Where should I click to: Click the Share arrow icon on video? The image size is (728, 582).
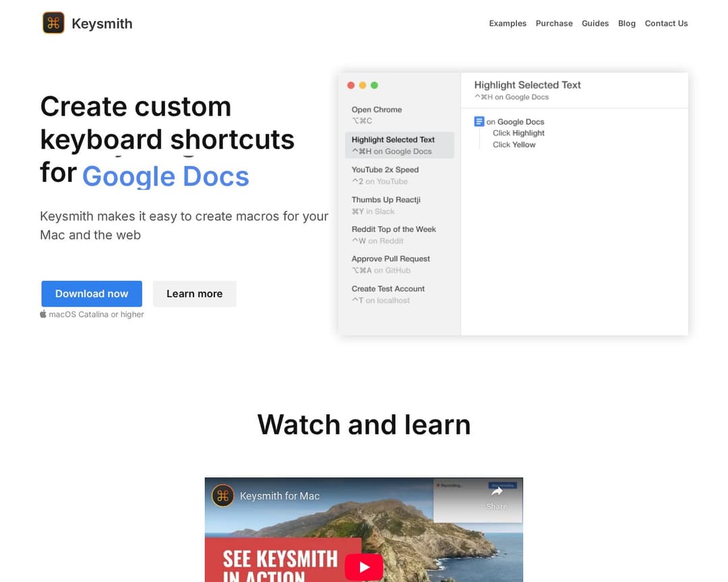[x=497, y=492]
